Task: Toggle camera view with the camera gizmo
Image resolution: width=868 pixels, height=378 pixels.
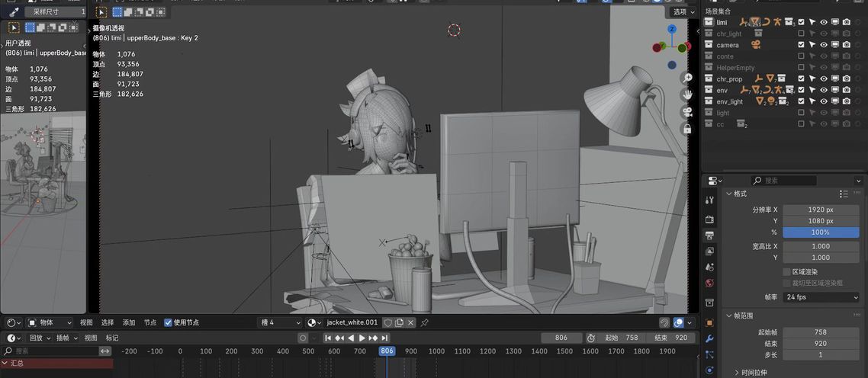Action: tap(687, 112)
